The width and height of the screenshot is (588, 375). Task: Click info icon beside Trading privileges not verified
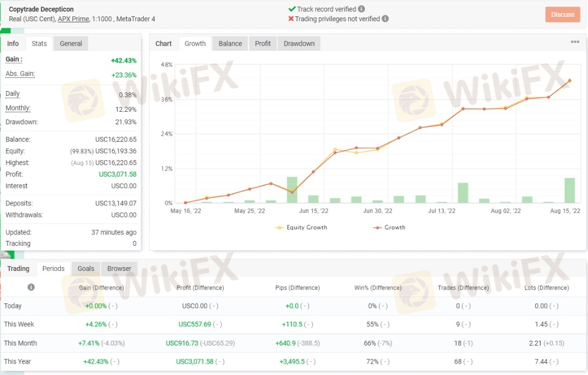(x=385, y=19)
